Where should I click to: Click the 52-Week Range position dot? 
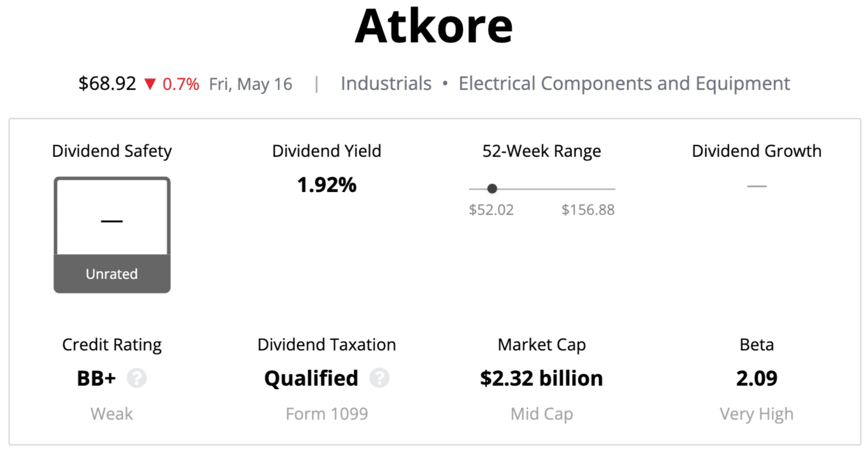(492, 188)
